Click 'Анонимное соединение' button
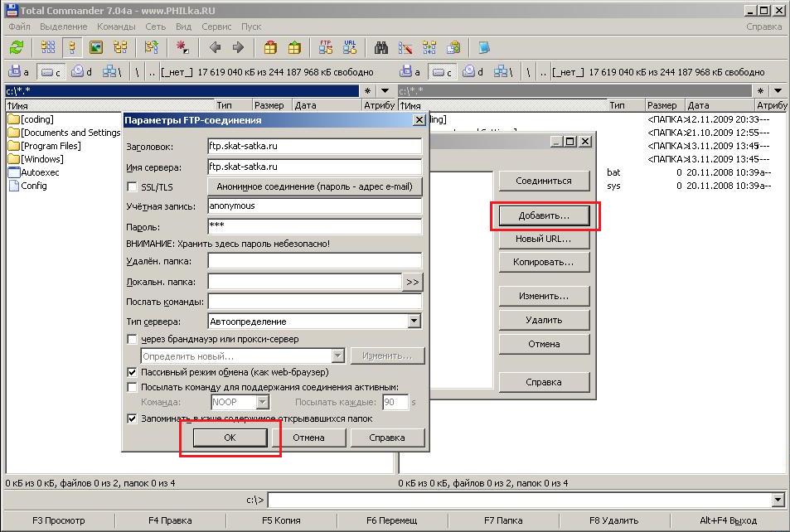The height and width of the screenshot is (532, 790). coord(314,187)
